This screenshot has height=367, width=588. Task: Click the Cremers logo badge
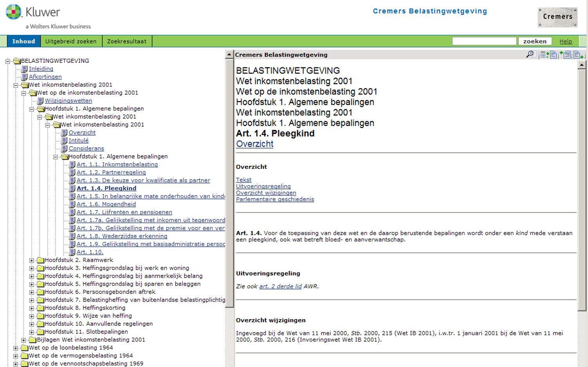pos(557,17)
